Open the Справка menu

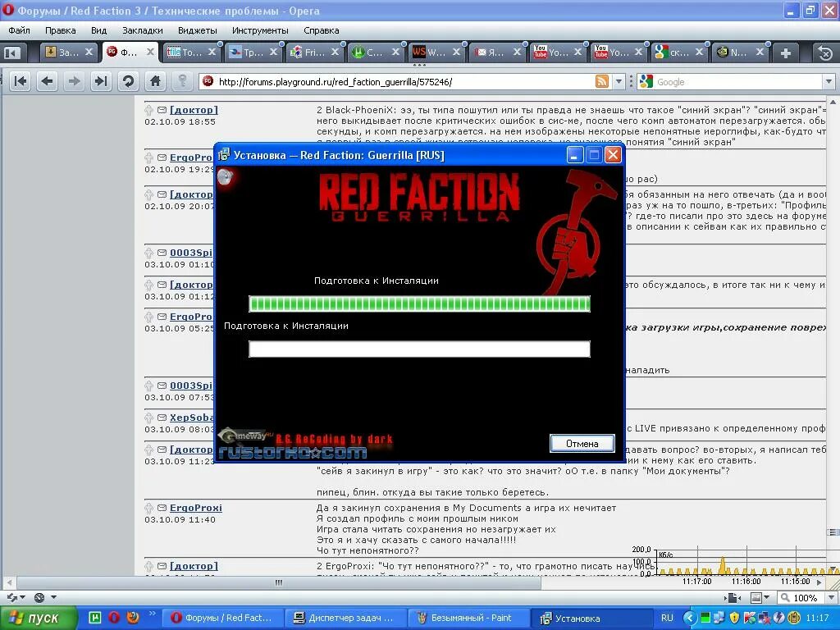pyautogui.click(x=321, y=30)
